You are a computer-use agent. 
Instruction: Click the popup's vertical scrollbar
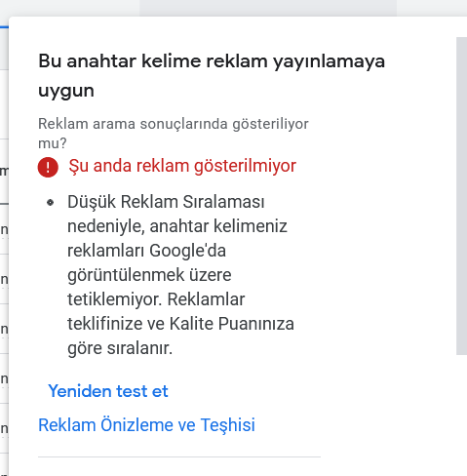[x=461, y=196]
